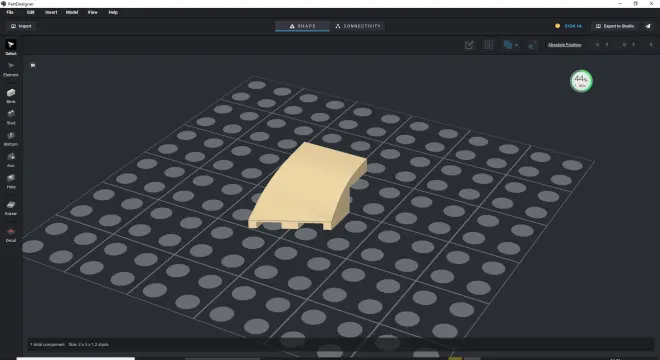Click the 44% circular progress indicator
Image resolution: width=660 pixels, height=360 pixels.
(x=581, y=81)
